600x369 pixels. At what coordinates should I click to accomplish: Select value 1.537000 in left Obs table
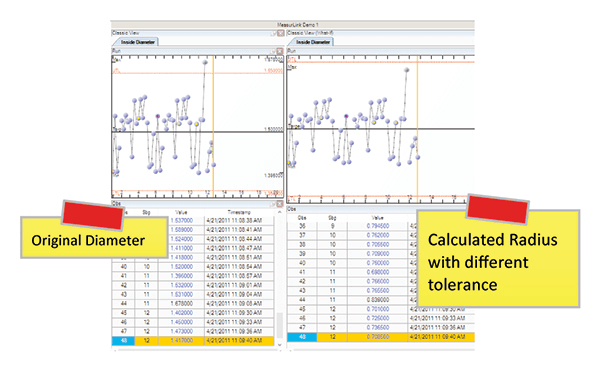click(182, 220)
